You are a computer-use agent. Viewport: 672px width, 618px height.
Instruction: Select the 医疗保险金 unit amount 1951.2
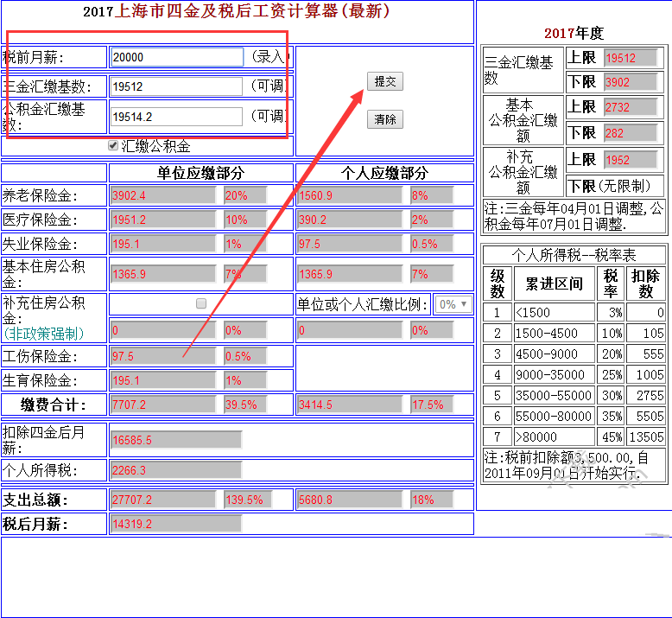pyautogui.click(x=163, y=220)
